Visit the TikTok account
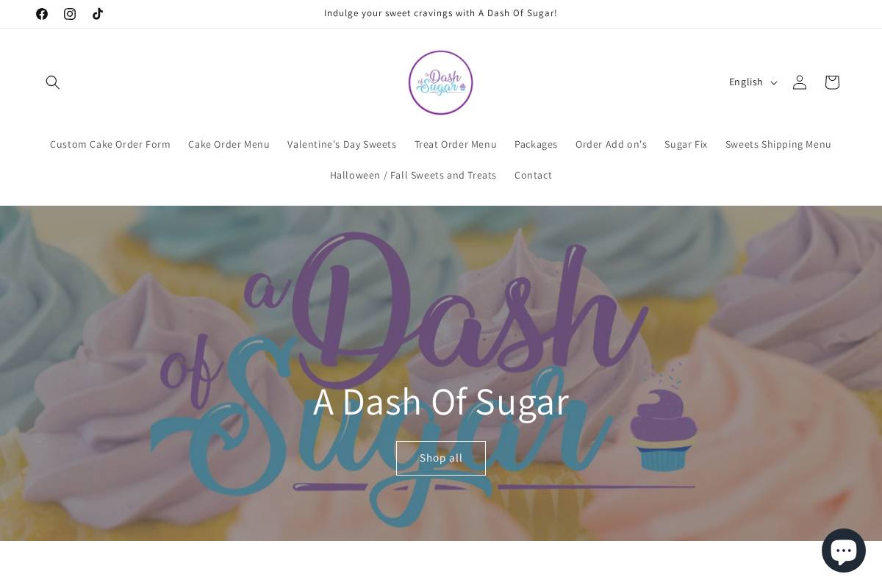This screenshot has width=882, height=588. 98,13
